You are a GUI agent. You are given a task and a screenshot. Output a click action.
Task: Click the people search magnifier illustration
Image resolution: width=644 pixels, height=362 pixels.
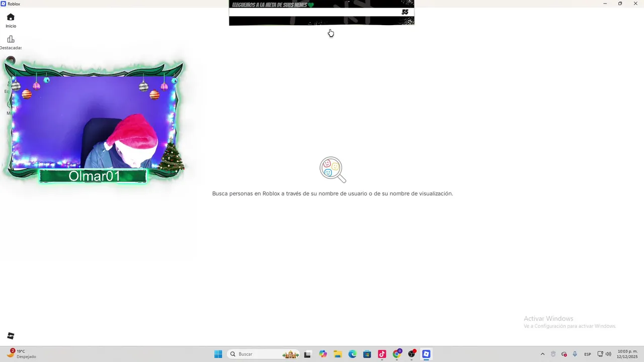tap(333, 170)
